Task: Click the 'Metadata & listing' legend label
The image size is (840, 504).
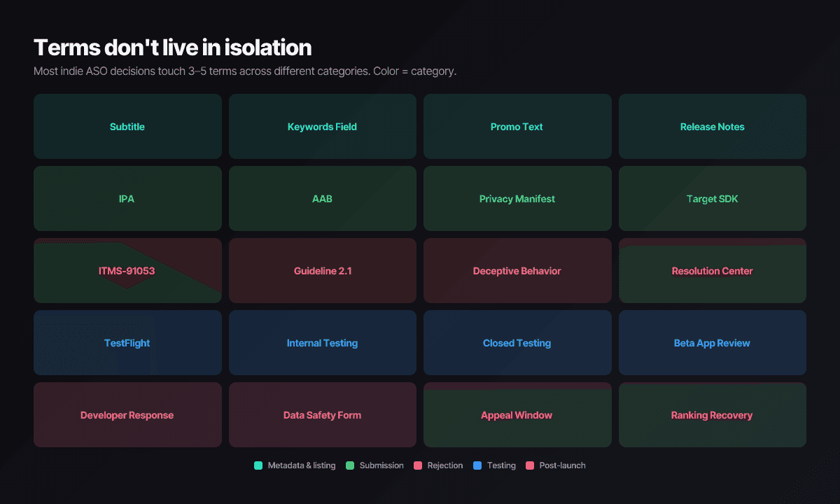Action: tap(302, 465)
